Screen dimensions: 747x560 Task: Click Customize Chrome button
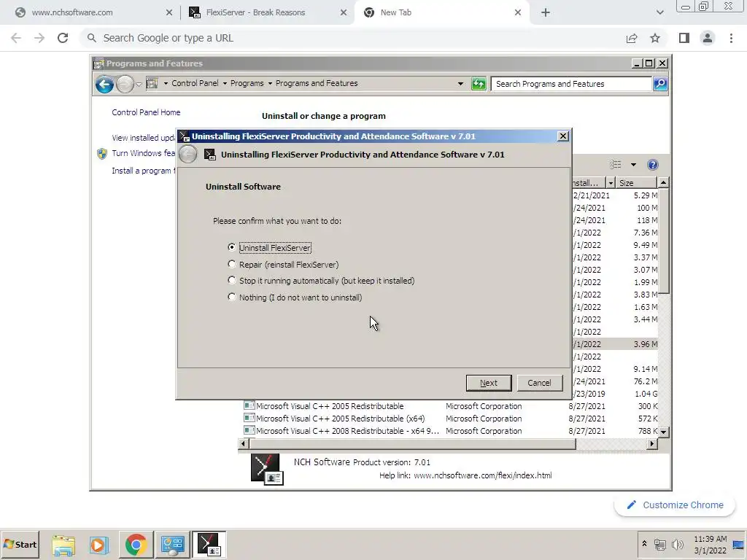click(x=675, y=505)
